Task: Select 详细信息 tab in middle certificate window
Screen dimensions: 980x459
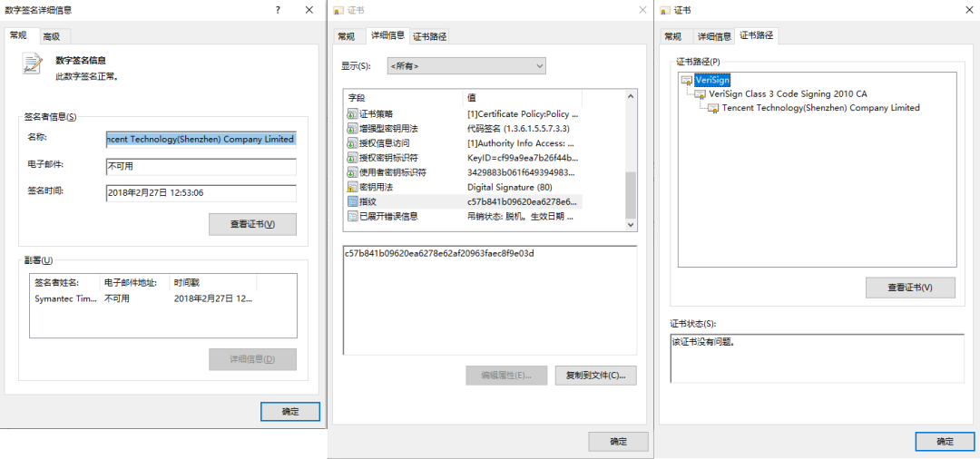Action: [387, 35]
